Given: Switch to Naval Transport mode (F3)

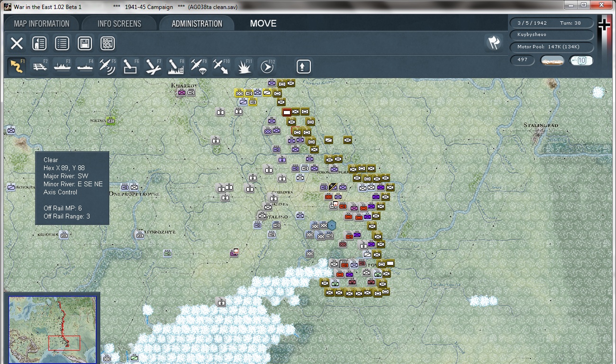Looking at the screenshot, I should tap(62, 66).
